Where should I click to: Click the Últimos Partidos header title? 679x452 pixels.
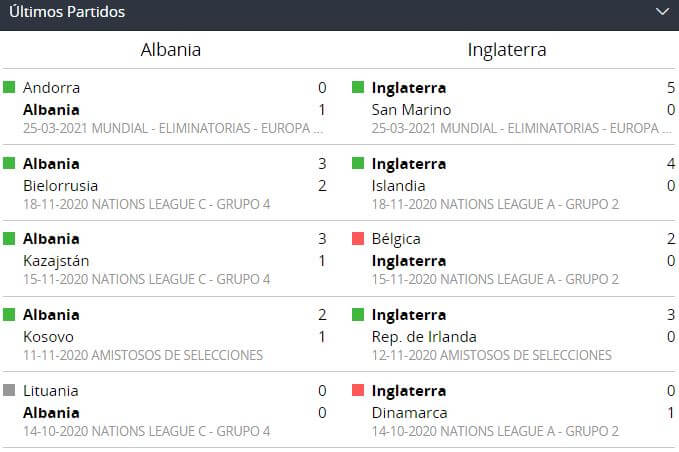point(67,12)
